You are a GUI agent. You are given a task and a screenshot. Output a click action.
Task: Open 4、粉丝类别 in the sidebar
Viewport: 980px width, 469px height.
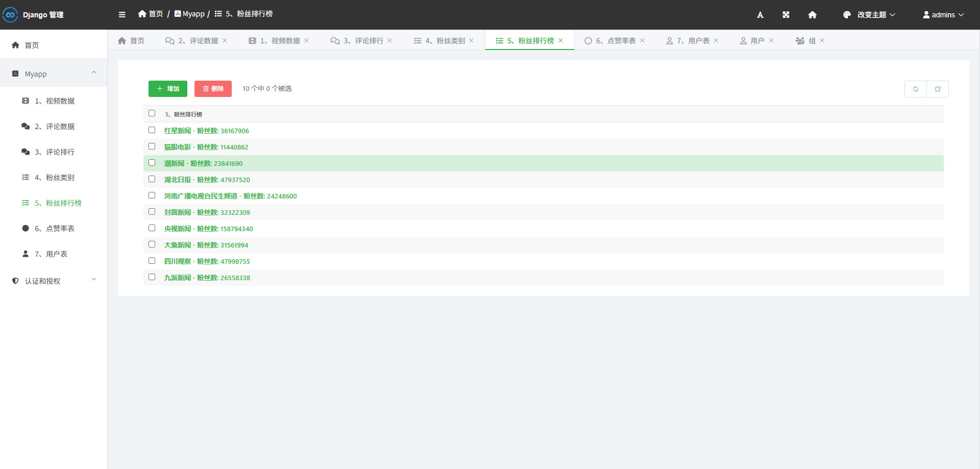coord(54,178)
